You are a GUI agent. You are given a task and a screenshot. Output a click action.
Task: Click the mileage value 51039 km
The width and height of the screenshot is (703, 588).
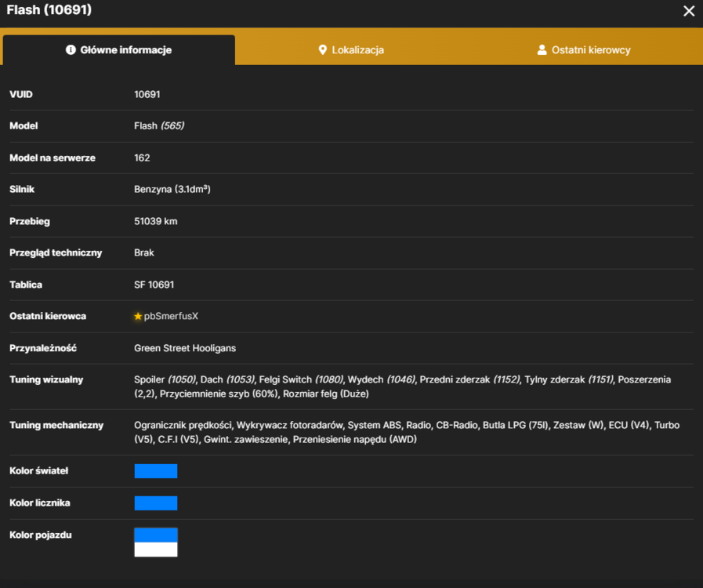(x=156, y=221)
